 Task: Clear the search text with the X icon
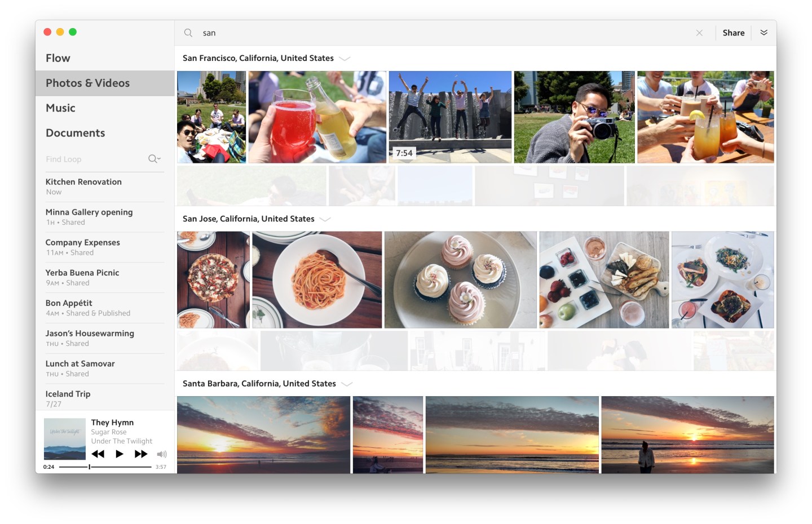[x=699, y=33]
